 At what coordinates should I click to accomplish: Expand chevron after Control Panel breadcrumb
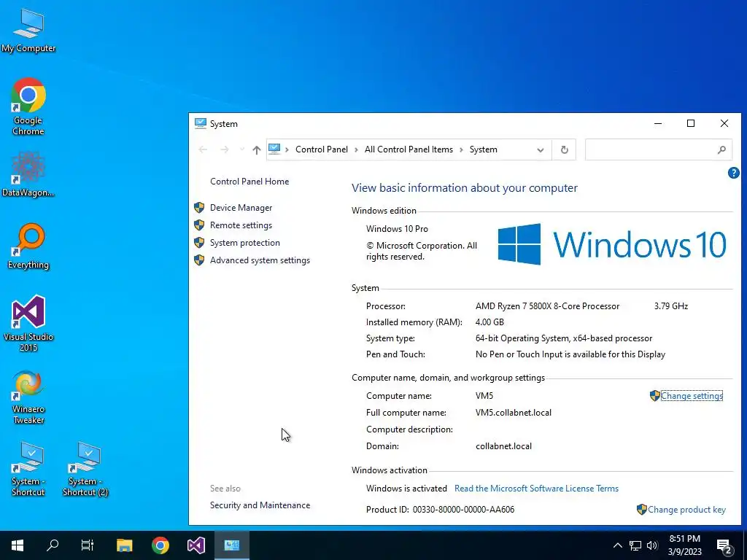tap(356, 150)
